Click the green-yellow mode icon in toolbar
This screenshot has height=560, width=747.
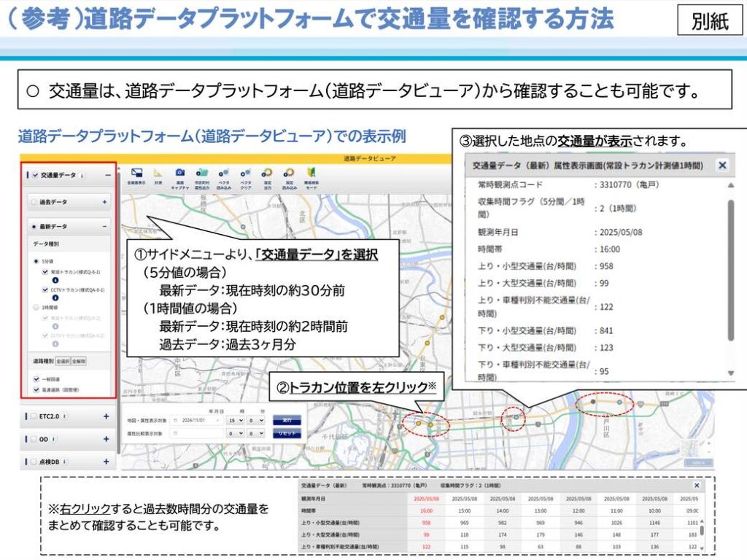pyautogui.click(x=311, y=172)
